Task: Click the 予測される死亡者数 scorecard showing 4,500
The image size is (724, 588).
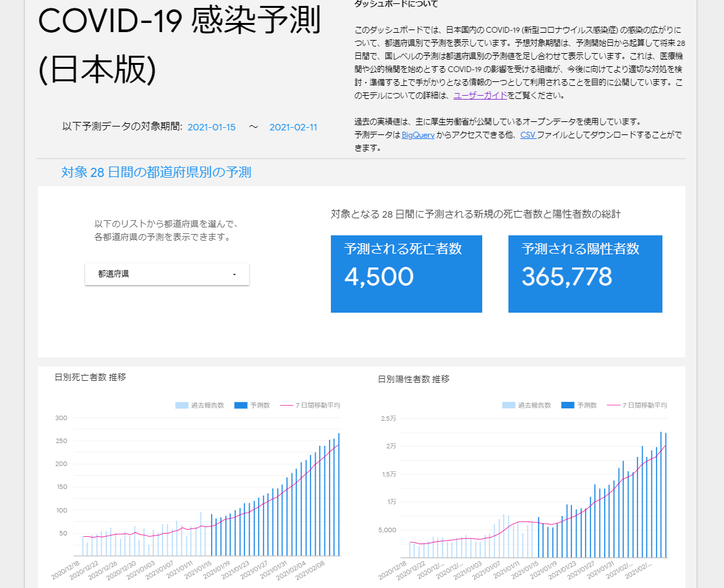Action: tap(406, 274)
